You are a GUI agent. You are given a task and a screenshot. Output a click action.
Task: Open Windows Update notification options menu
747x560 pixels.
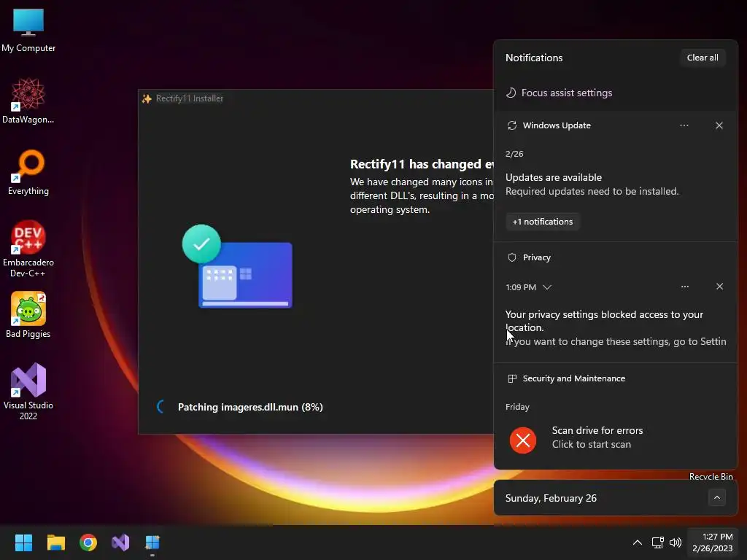point(684,125)
